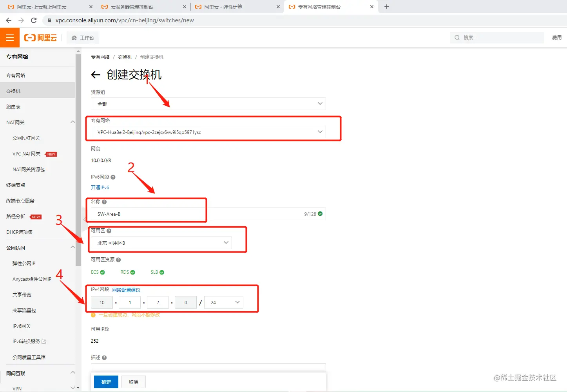Close the 阿里云-上云就上阿里云 tab

point(91,7)
